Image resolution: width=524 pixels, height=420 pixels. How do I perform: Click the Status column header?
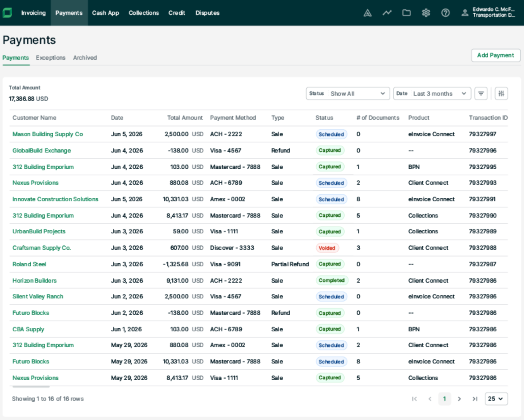[x=324, y=118]
